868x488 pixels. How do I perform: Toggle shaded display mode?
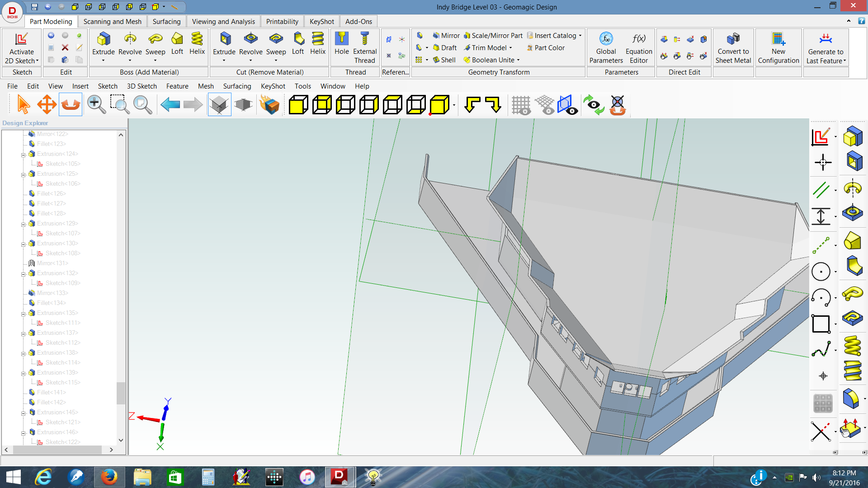(243, 105)
